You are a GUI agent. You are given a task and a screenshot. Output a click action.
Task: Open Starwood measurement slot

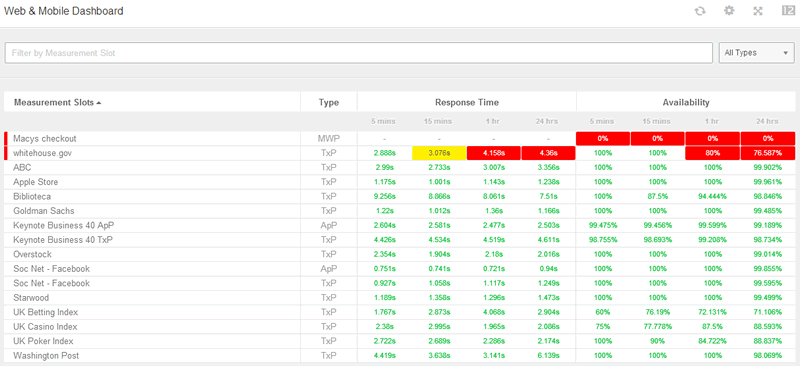32,298
